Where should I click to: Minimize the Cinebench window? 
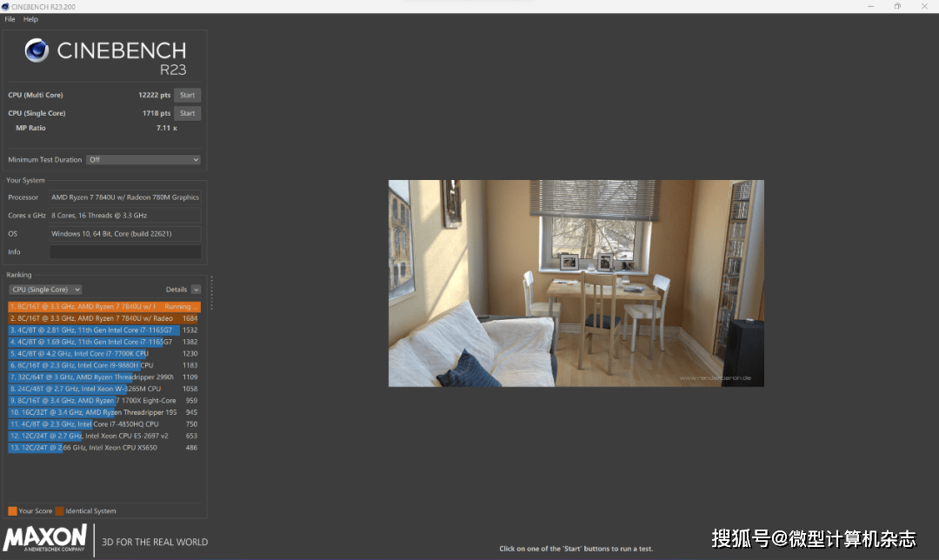(x=871, y=6)
